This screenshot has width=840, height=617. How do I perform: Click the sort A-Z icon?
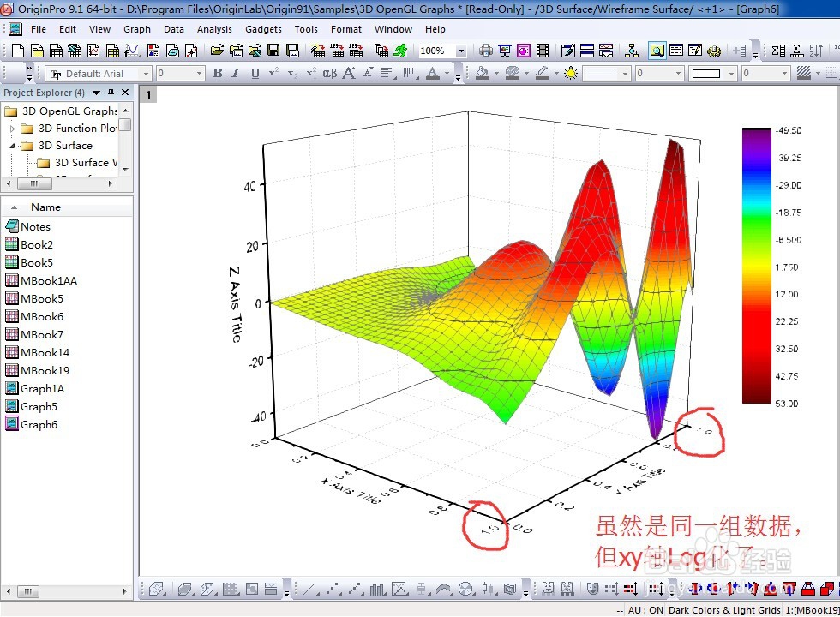click(x=816, y=51)
